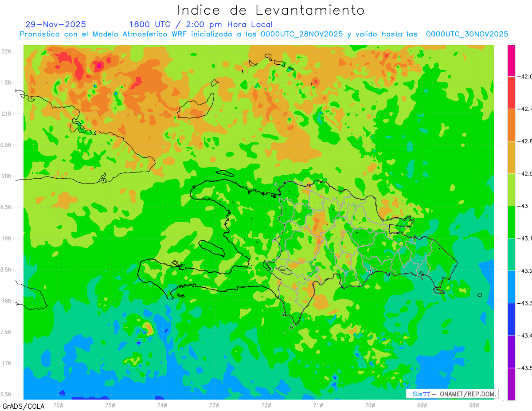Pick the red swatch between -42.6 and -42.7
Viewport: 532px width, 411px height.
pos(511,93)
